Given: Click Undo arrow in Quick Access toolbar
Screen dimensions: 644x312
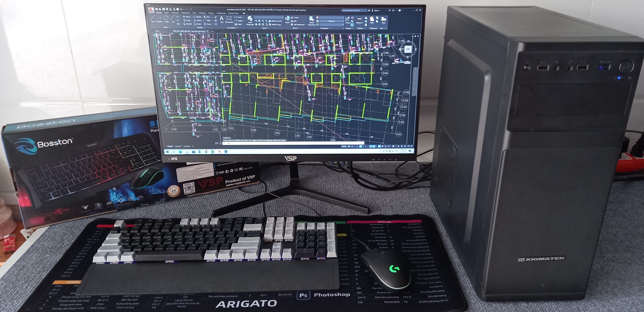Looking at the screenshot, I should (181, 9).
